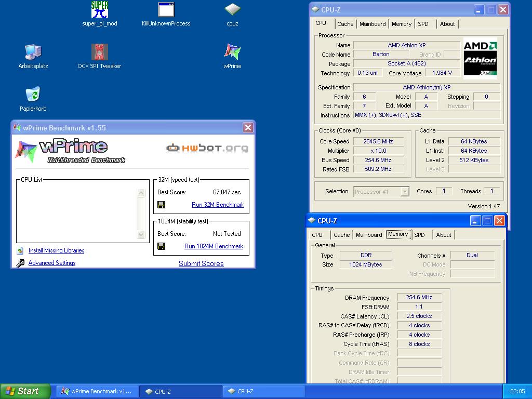Click Multiplier value x 10.0
Screen dimensions: 532x399
pos(378,151)
